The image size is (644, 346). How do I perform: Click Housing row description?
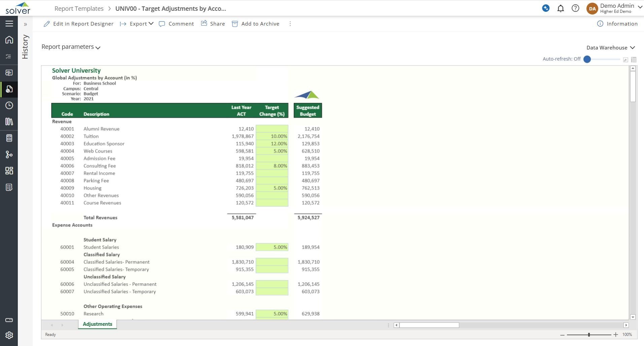pos(93,188)
